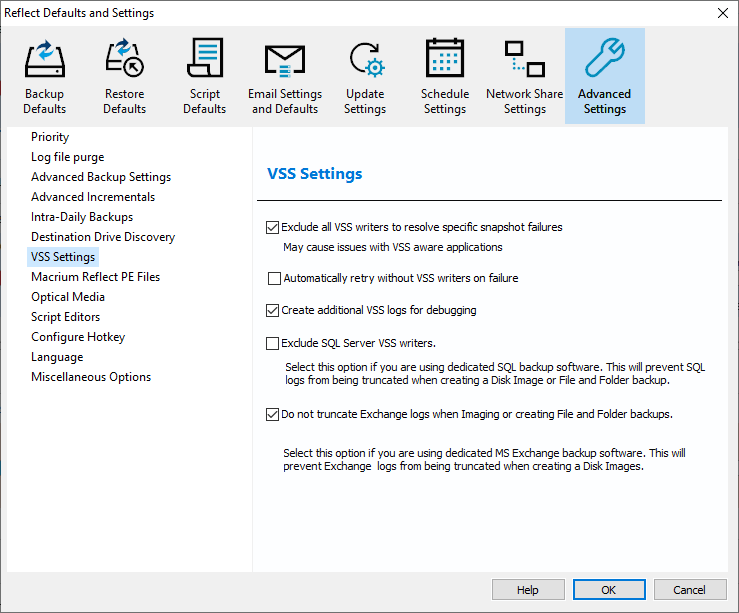Click the Advanced Settings wrench icon
Viewport: 739px width, 613px height.
click(x=605, y=60)
